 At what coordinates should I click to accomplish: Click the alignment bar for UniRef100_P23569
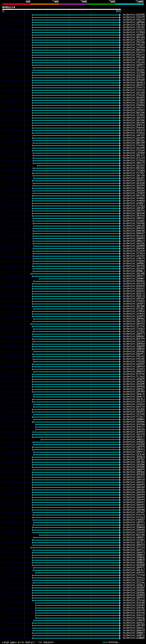click(x=76, y=32)
